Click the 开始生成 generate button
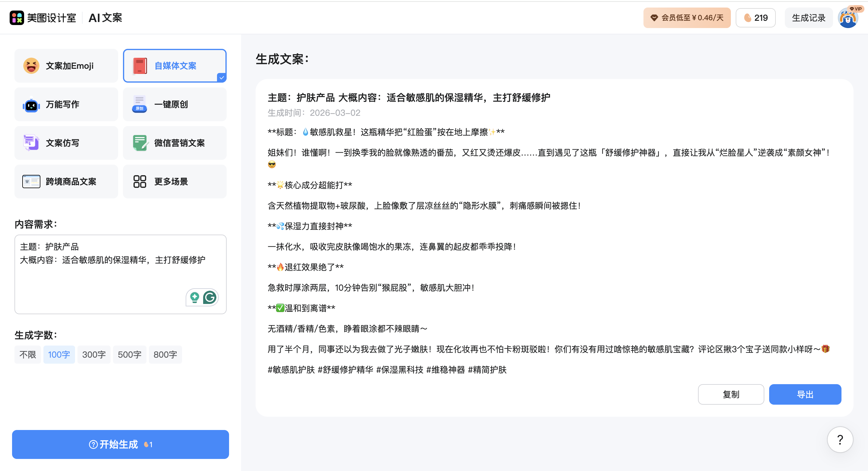The height and width of the screenshot is (471, 868). point(120,444)
